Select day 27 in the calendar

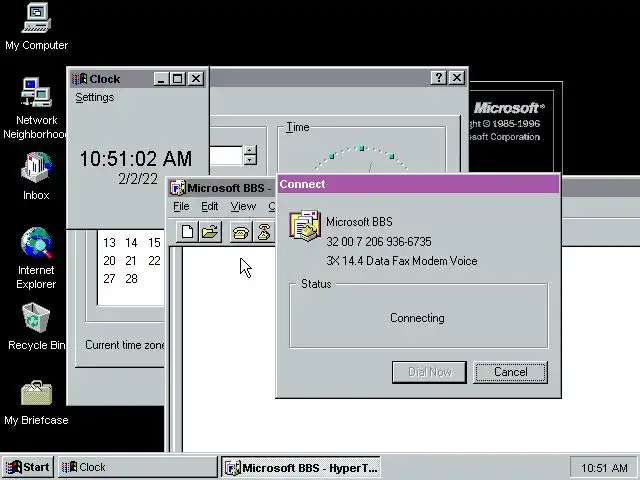[x=109, y=279]
